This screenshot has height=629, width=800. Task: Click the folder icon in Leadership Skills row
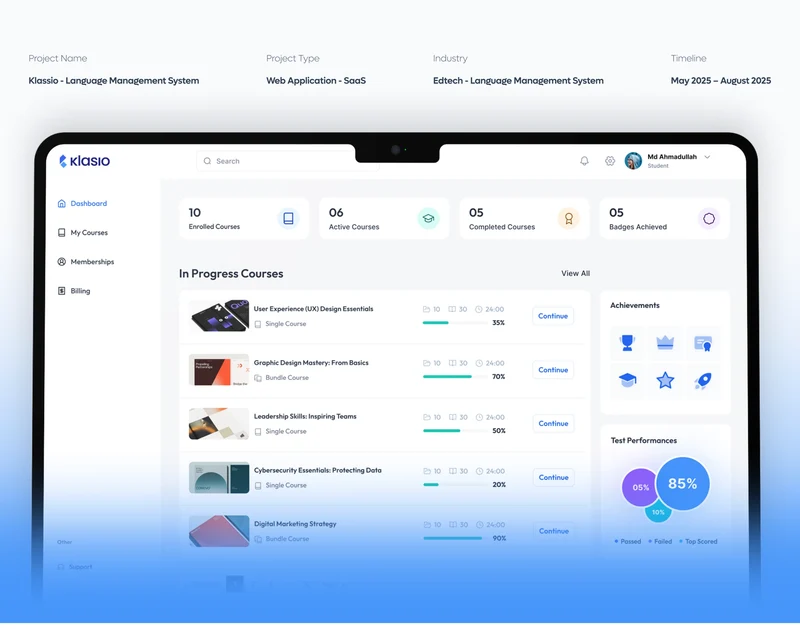coord(427,417)
